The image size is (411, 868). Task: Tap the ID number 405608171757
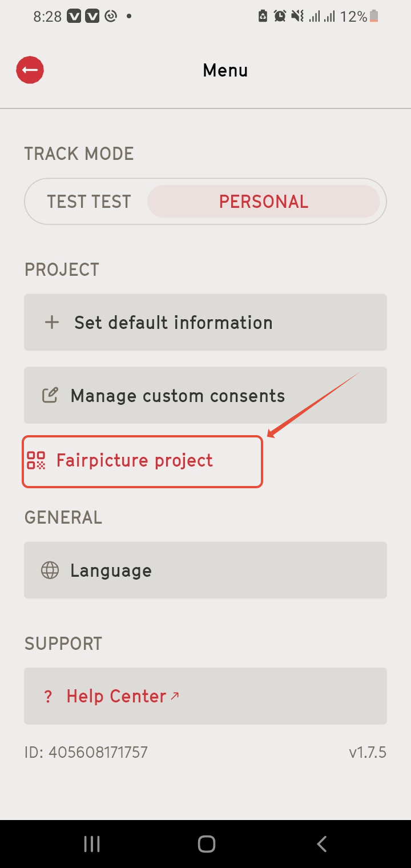click(x=86, y=753)
